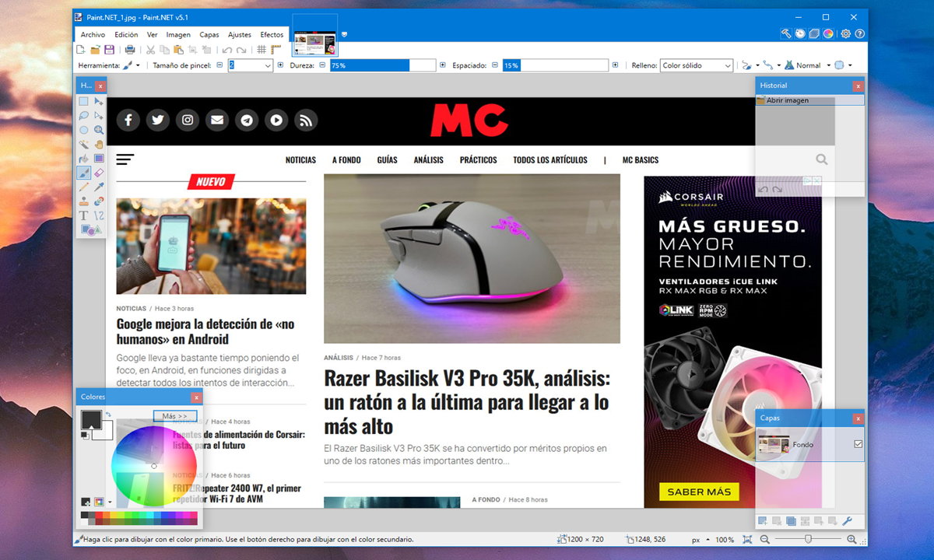Toggle rulers in the toolbar
The height and width of the screenshot is (560, 934).
click(276, 50)
